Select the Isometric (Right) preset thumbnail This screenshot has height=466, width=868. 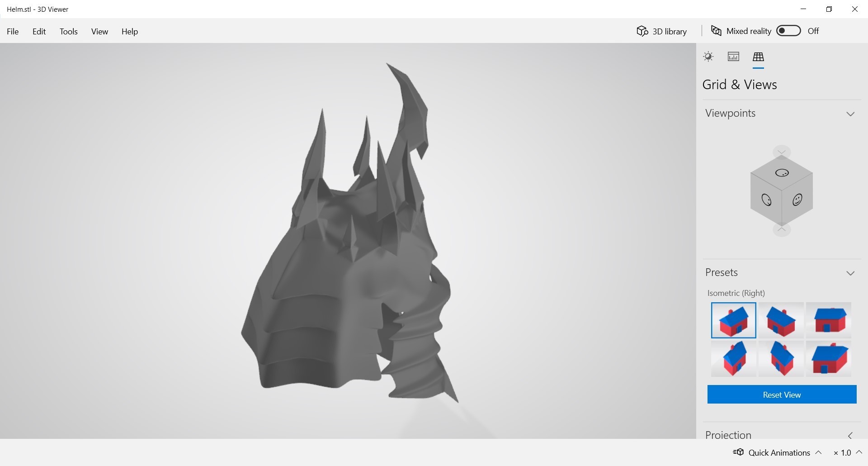[733, 320]
